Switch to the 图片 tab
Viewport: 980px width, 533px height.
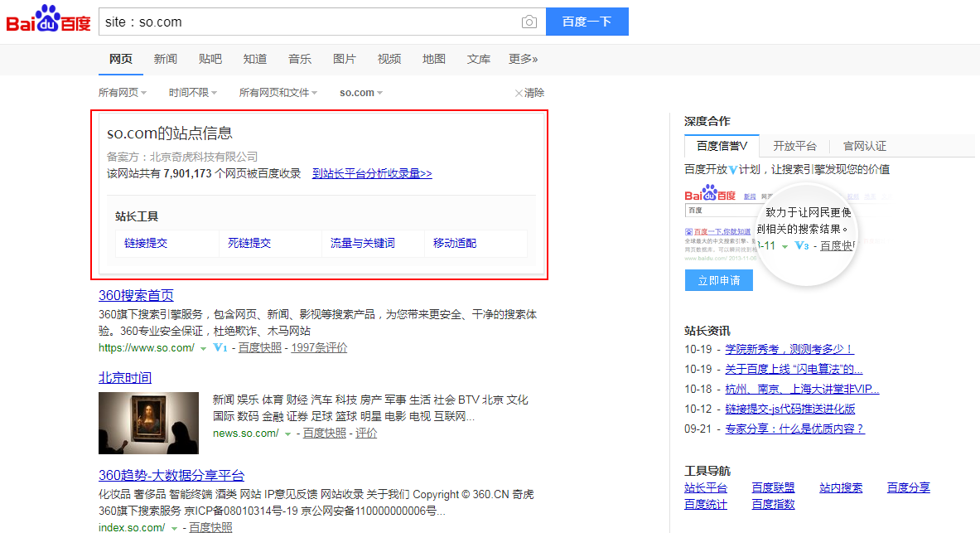345,59
